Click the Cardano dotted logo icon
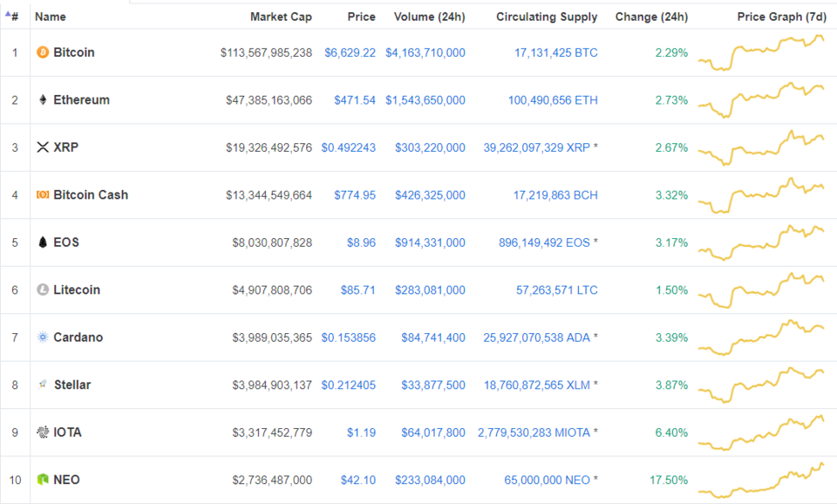Viewport: 837px width, 504px height. coord(43,337)
